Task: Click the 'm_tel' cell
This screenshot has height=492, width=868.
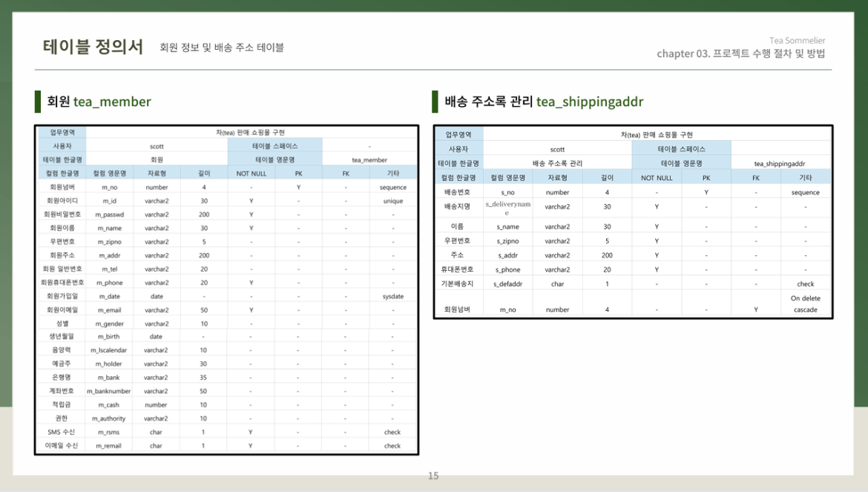Action: (x=109, y=269)
